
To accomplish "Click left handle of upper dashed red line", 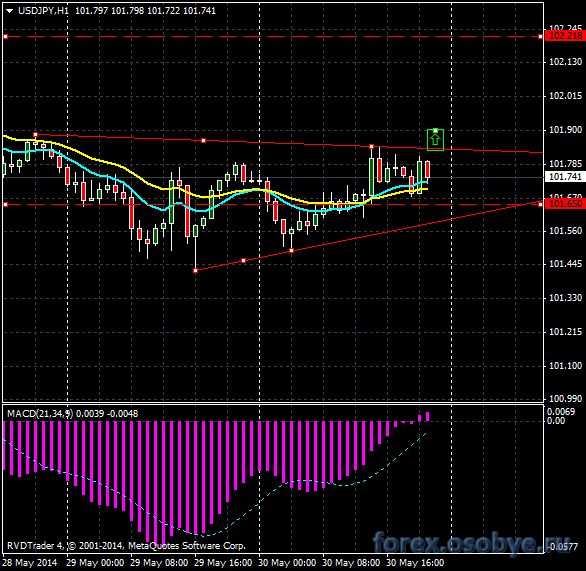I will (6, 37).
